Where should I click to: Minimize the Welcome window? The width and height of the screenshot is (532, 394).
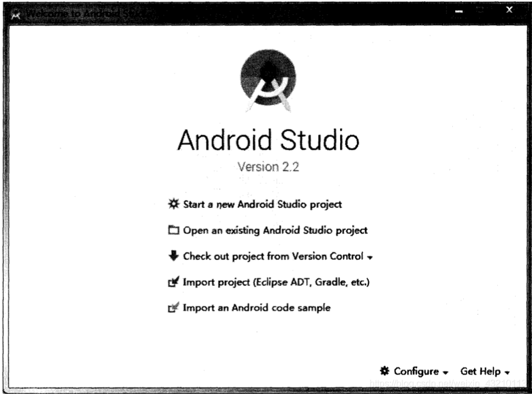pos(459,11)
